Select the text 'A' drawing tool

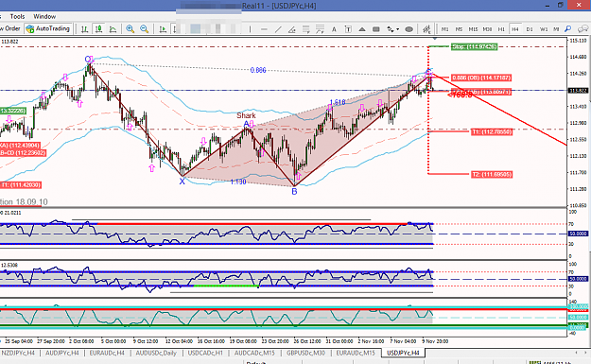tap(334, 29)
